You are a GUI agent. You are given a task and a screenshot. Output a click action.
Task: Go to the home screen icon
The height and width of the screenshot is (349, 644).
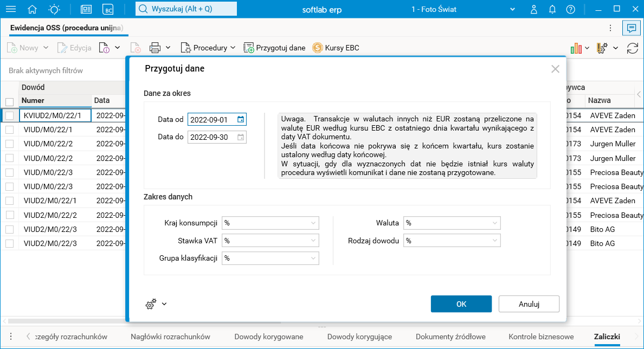32,9
